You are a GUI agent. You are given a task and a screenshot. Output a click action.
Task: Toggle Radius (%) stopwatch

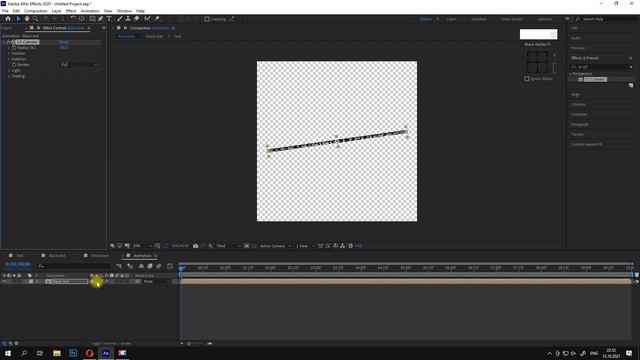(x=14, y=48)
